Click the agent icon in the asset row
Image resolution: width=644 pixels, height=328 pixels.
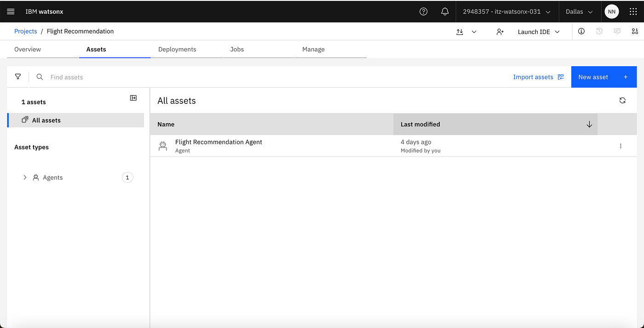(162, 146)
